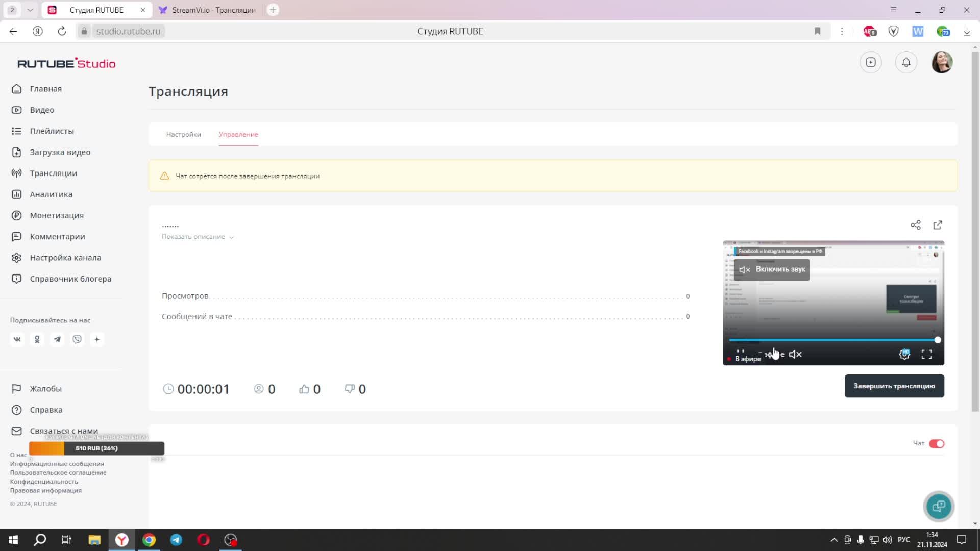980x551 pixels.
Task: Click the player's blue progress bar
Action: coord(832,340)
